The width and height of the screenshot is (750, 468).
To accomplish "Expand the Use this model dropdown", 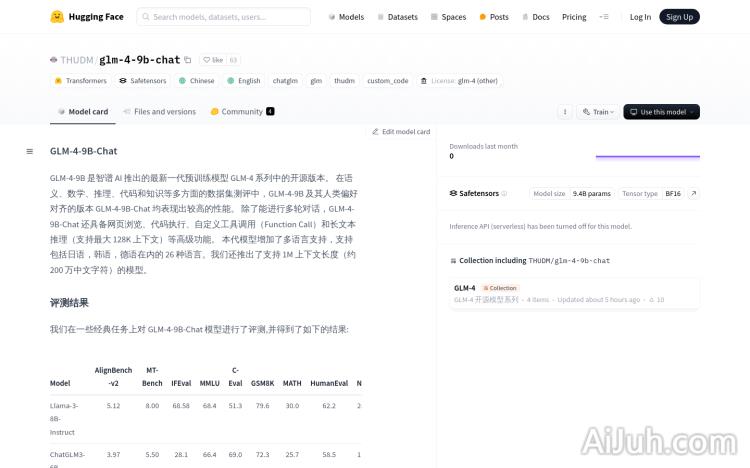I will coord(661,112).
